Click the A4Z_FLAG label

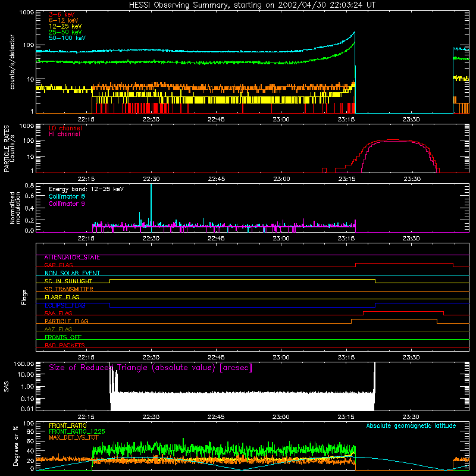point(58,330)
